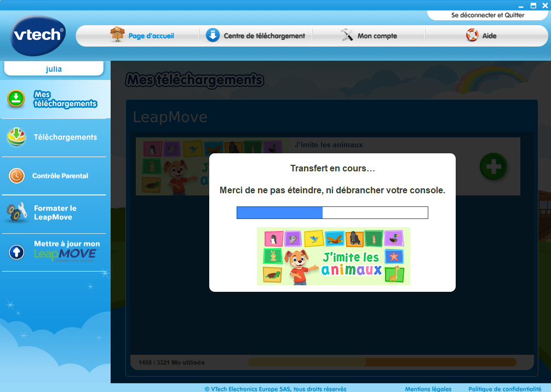Maximize the application window
The width and height of the screenshot is (551, 392).
(533, 5)
